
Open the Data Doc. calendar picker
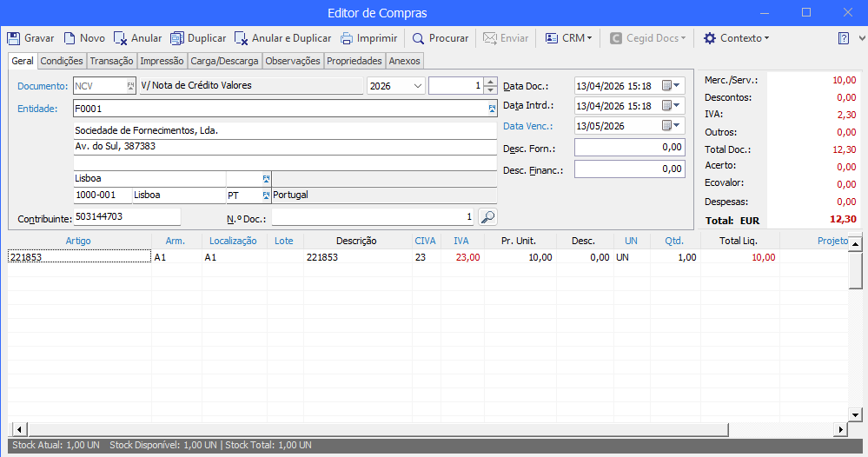[673, 85]
